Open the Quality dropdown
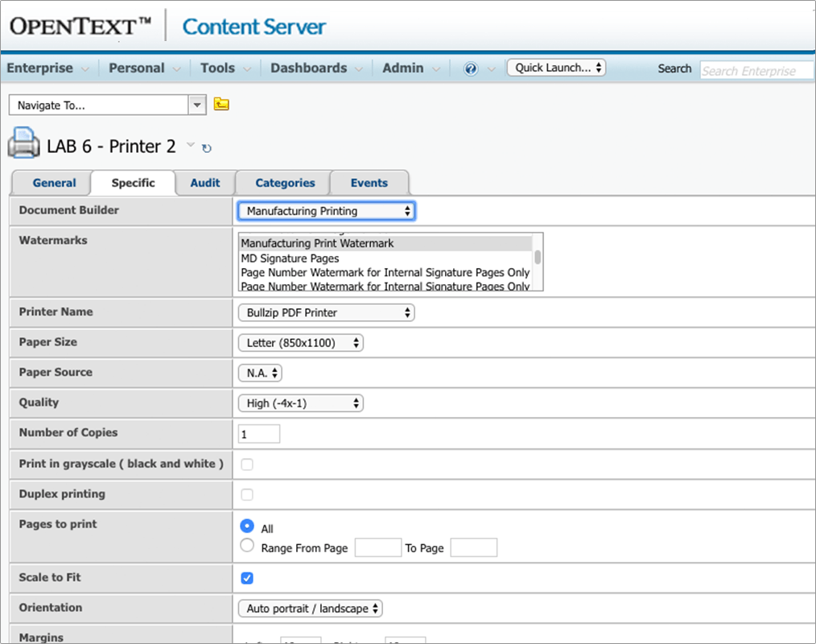816x644 pixels. coord(301,403)
